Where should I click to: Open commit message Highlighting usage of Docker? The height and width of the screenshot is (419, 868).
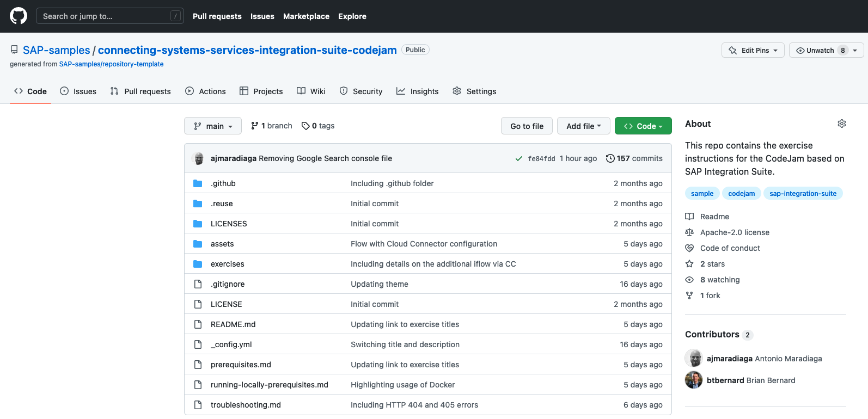402,385
